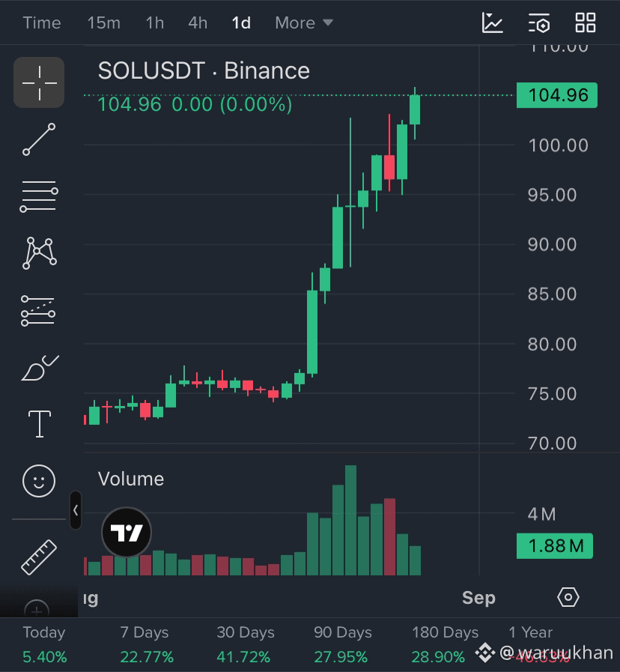This screenshot has width=620, height=672.
Task: Open time axis settings hexagon icon
Action: (568, 597)
